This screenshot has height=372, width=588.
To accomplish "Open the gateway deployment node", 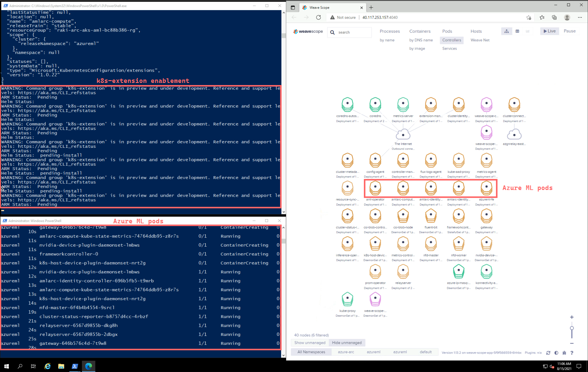I will pos(486,216).
